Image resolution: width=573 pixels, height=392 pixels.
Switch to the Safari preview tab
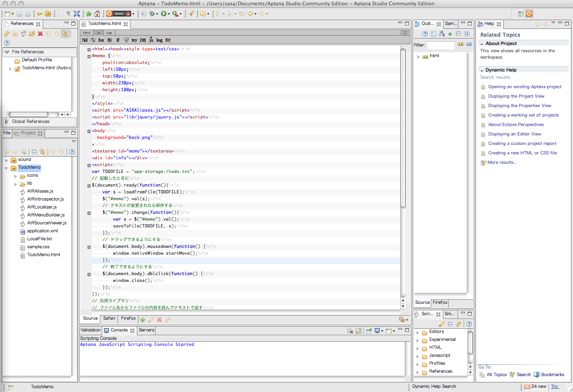click(x=109, y=318)
